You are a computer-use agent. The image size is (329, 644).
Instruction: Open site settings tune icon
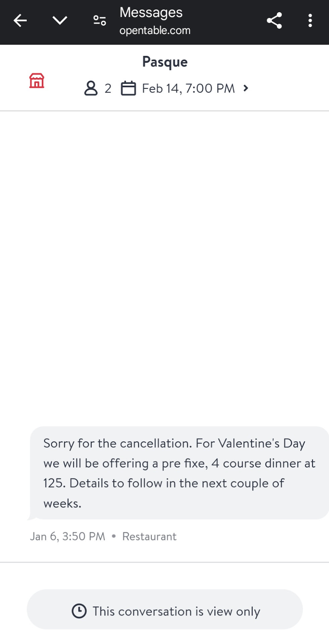point(100,21)
